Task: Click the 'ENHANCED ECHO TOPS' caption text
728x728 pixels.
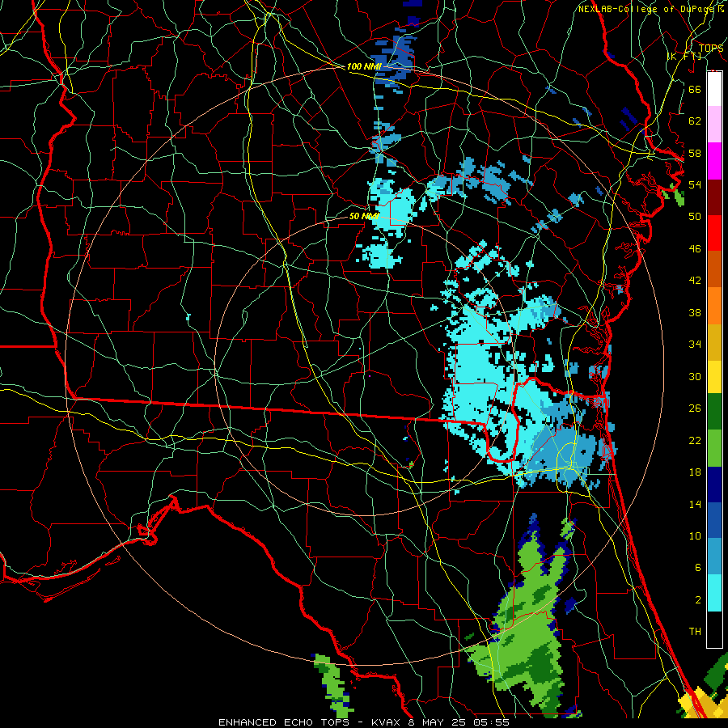Action: pos(283,722)
